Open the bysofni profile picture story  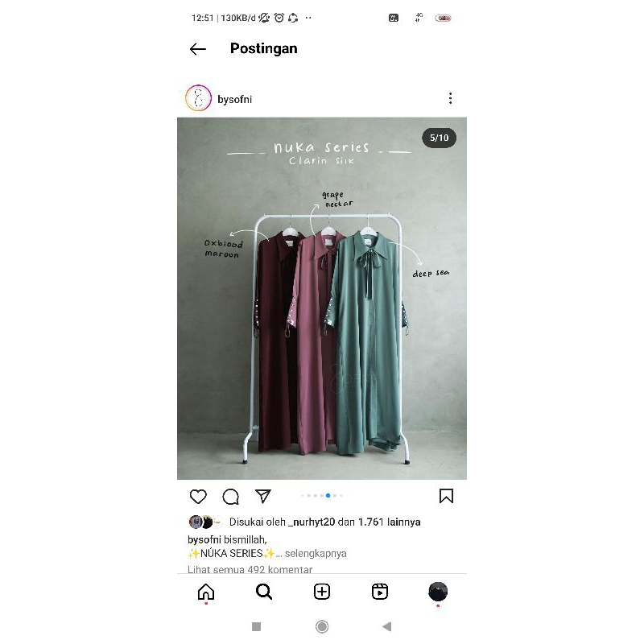click(x=198, y=98)
